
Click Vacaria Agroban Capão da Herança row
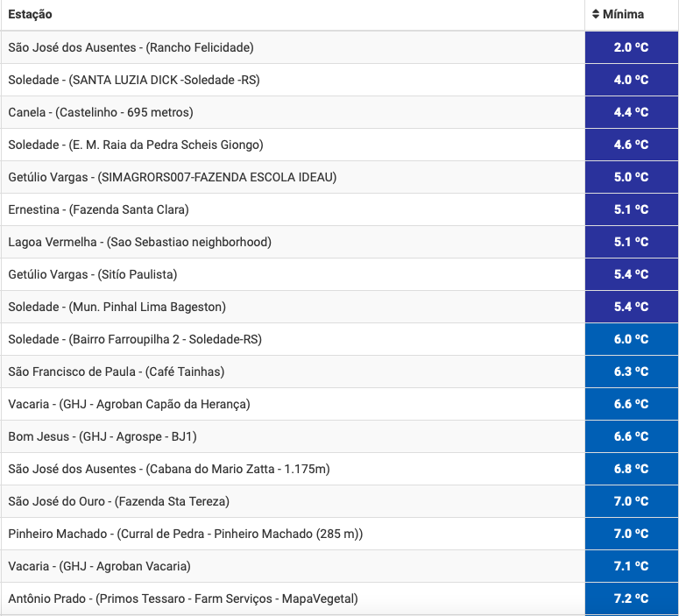(340, 404)
